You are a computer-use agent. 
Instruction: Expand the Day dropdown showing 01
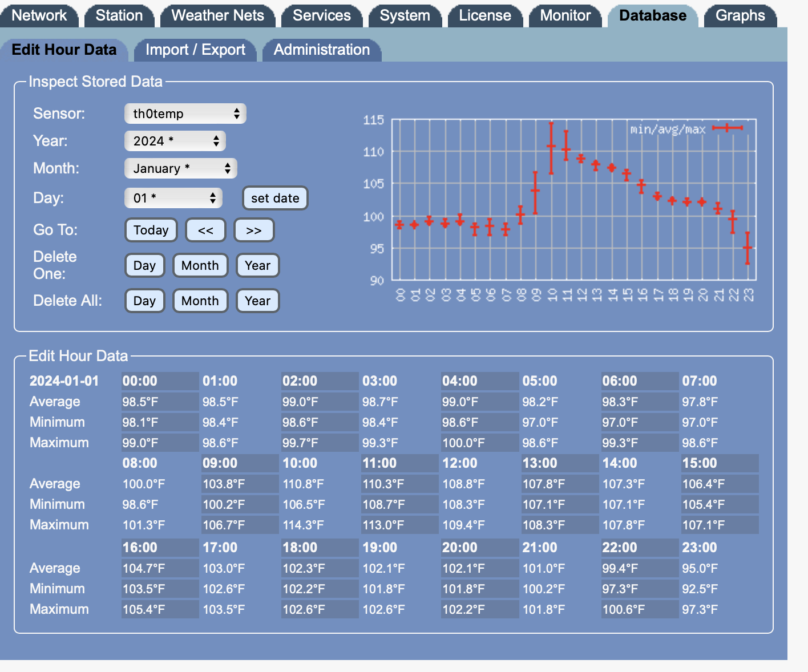pyautogui.click(x=173, y=198)
